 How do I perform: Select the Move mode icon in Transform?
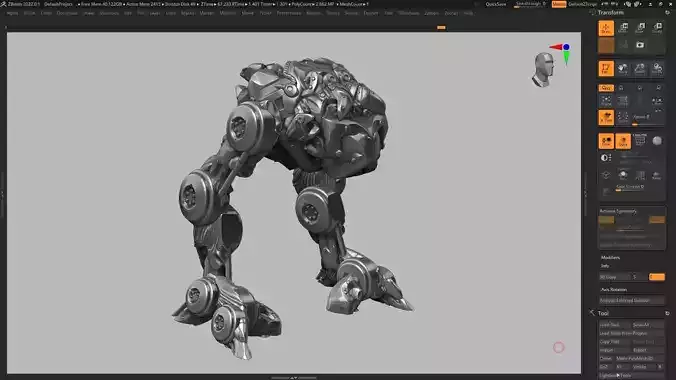click(623, 28)
